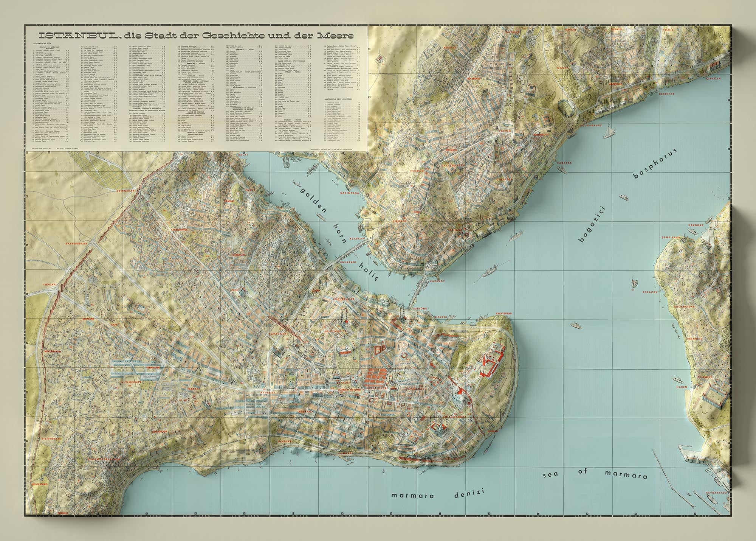Click the red HAYDARPAŞA place label
The width and height of the screenshot is (756, 541).
click(x=716, y=493)
